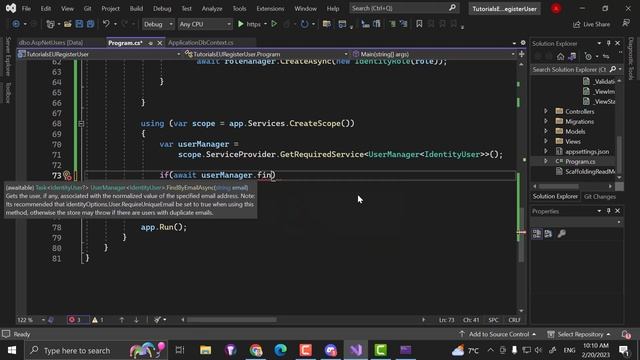Click the Solution Explorer Home icon
Image resolution: width=640 pixels, height=360 pixels.
coord(560,56)
